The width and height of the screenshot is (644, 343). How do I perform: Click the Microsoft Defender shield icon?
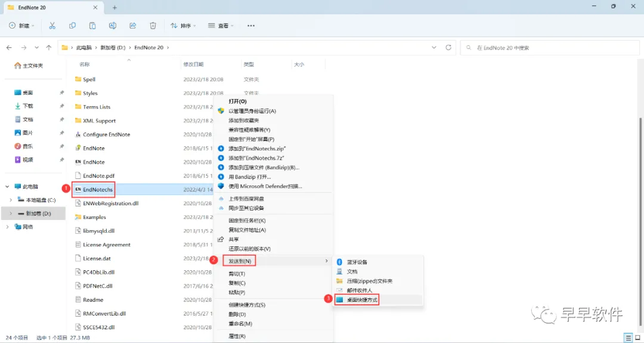tap(221, 186)
